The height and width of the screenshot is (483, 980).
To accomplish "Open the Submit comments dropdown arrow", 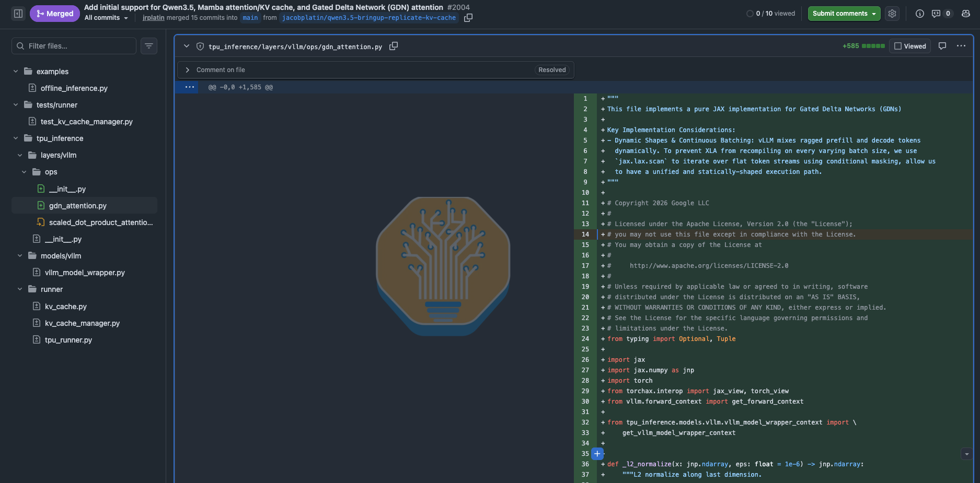I will coord(874,14).
